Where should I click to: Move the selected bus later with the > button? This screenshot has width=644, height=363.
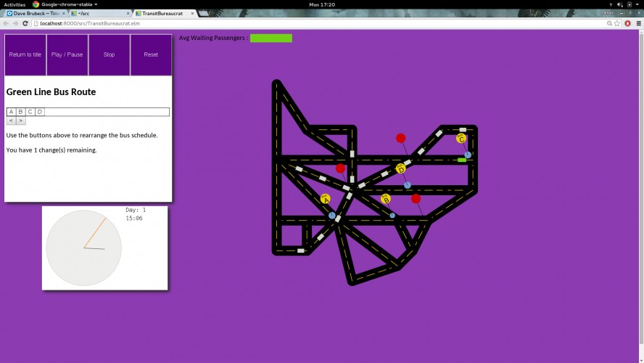(x=20, y=121)
